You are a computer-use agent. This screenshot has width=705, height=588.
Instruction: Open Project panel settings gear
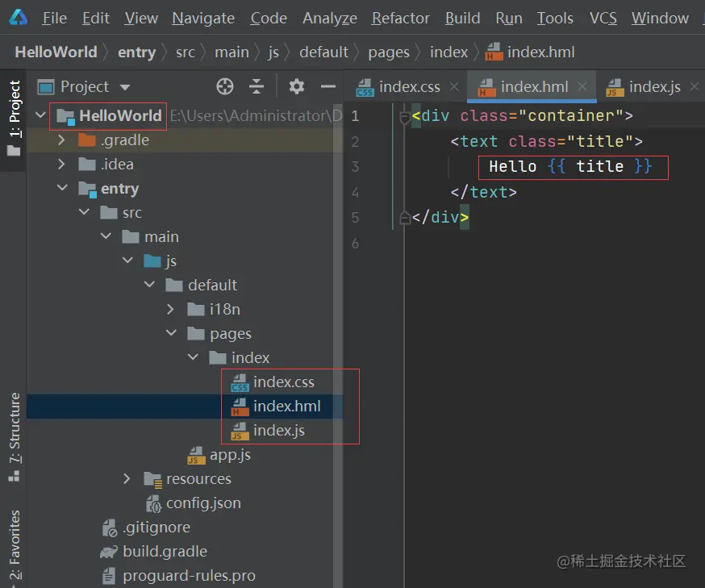tap(296, 86)
